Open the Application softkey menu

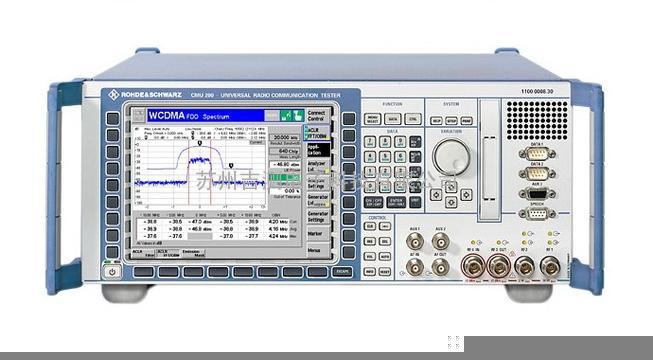coord(319,150)
